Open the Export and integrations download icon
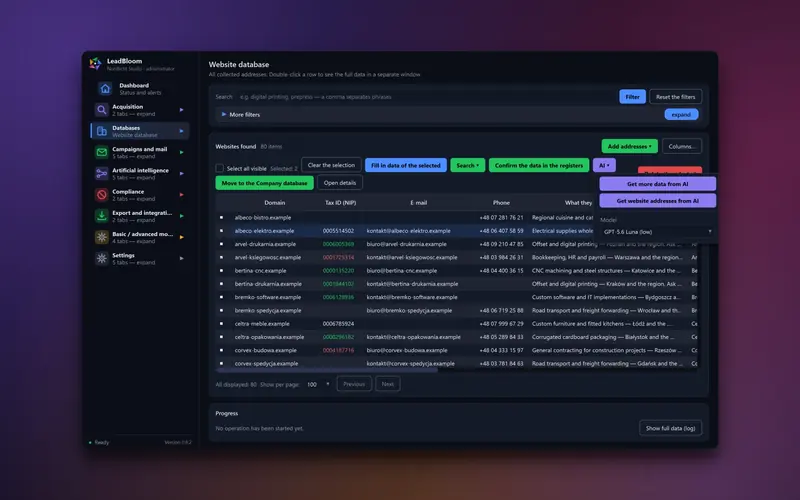The width and height of the screenshot is (800, 500). tap(102, 216)
